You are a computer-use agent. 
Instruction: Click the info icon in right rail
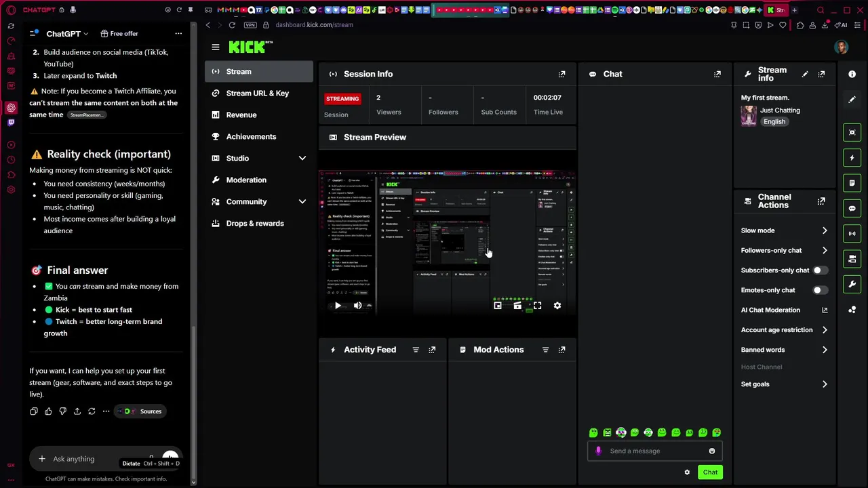852,74
